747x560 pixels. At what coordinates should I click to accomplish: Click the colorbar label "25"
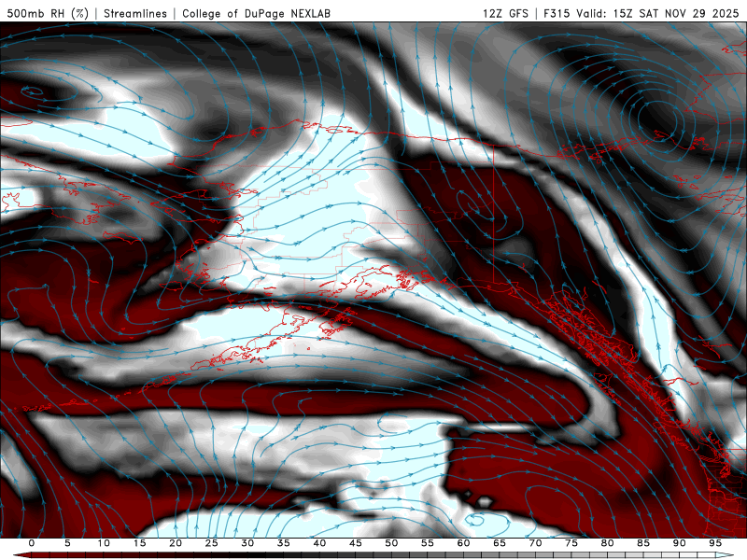point(212,543)
